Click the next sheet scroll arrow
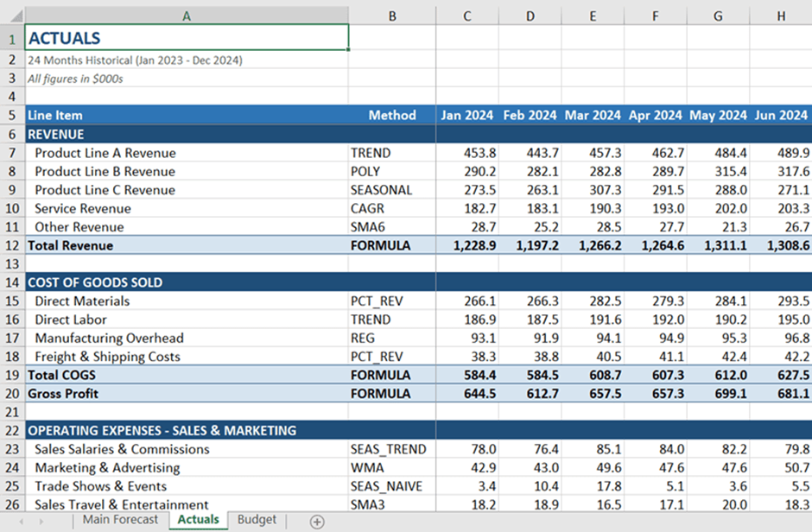Viewport: 812px width, 532px height. click(x=41, y=522)
